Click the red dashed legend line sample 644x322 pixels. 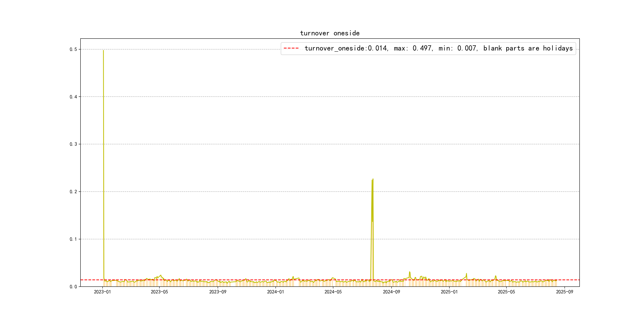pyautogui.click(x=291, y=48)
